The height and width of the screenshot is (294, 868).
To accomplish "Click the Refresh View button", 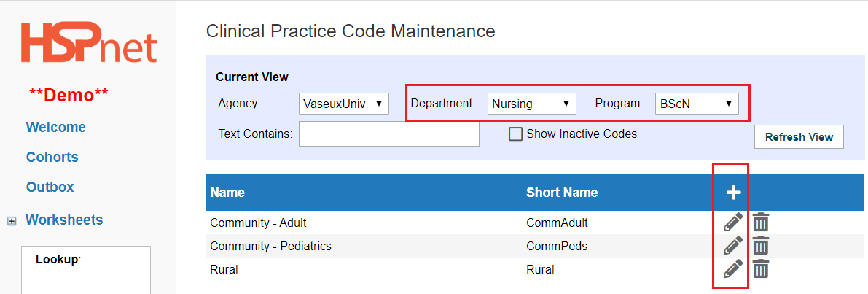I will [799, 137].
